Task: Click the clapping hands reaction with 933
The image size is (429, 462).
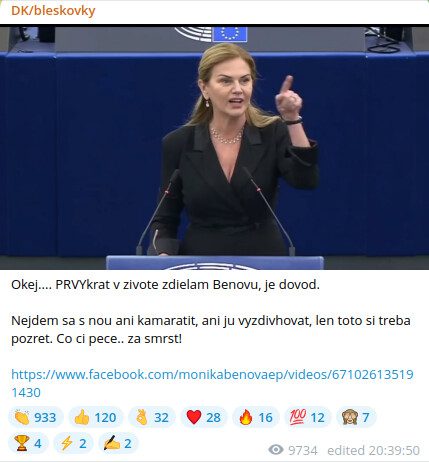Action: pos(36,417)
